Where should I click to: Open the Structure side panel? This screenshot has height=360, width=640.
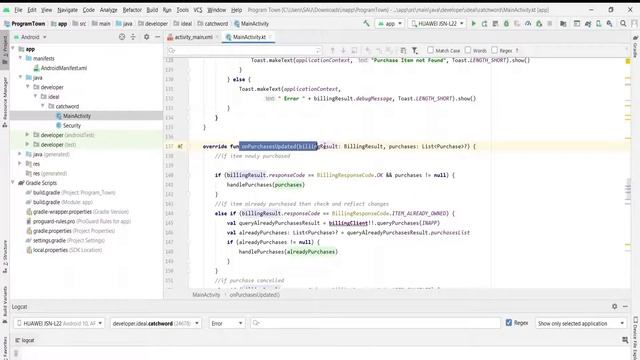(x=4, y=256)
